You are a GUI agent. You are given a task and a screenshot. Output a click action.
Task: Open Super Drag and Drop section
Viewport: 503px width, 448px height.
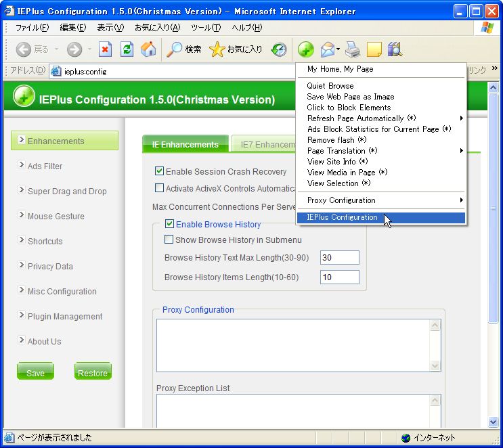point(67,191)
